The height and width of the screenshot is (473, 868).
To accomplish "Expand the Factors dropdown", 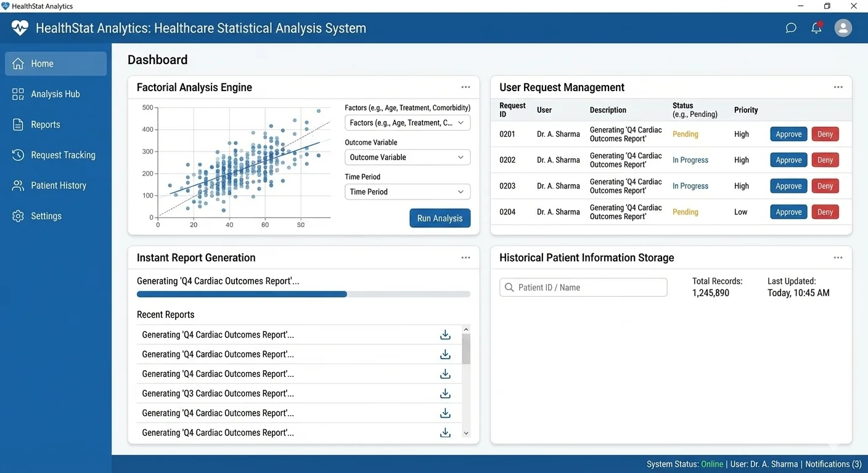I will (x=407, y=123).
